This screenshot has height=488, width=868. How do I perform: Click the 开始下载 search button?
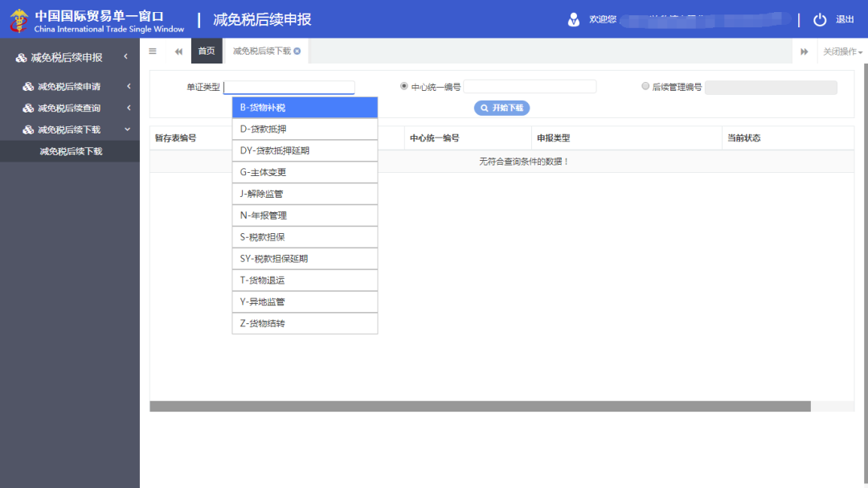[501, 108]
